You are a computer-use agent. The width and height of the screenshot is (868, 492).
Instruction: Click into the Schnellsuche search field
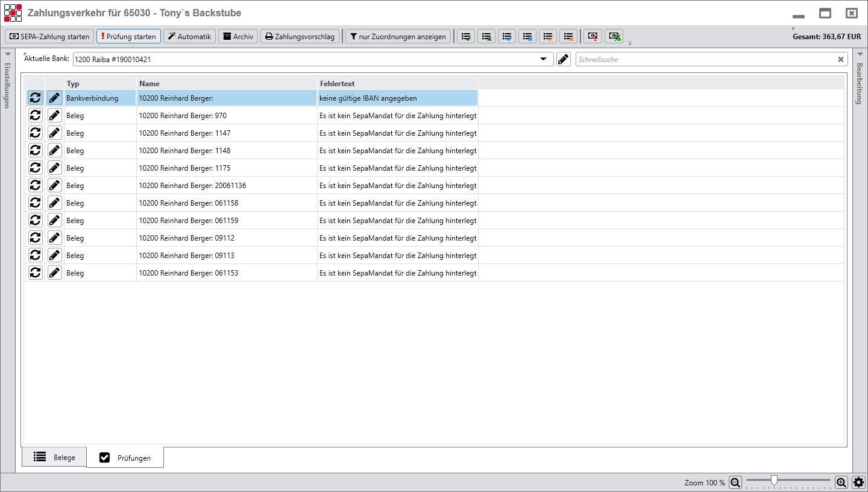click(x=705, y=59)
